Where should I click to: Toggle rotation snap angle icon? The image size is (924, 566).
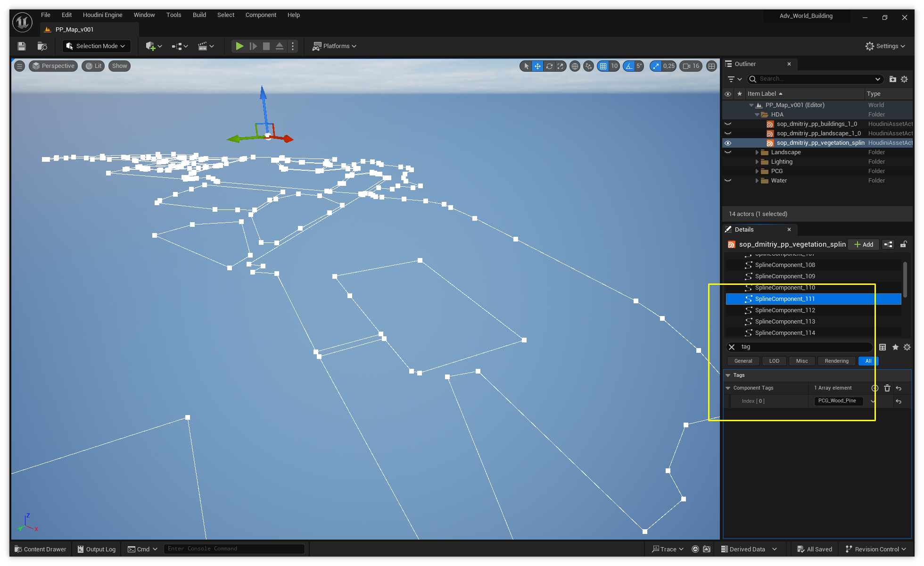click(x=629, y=66)
